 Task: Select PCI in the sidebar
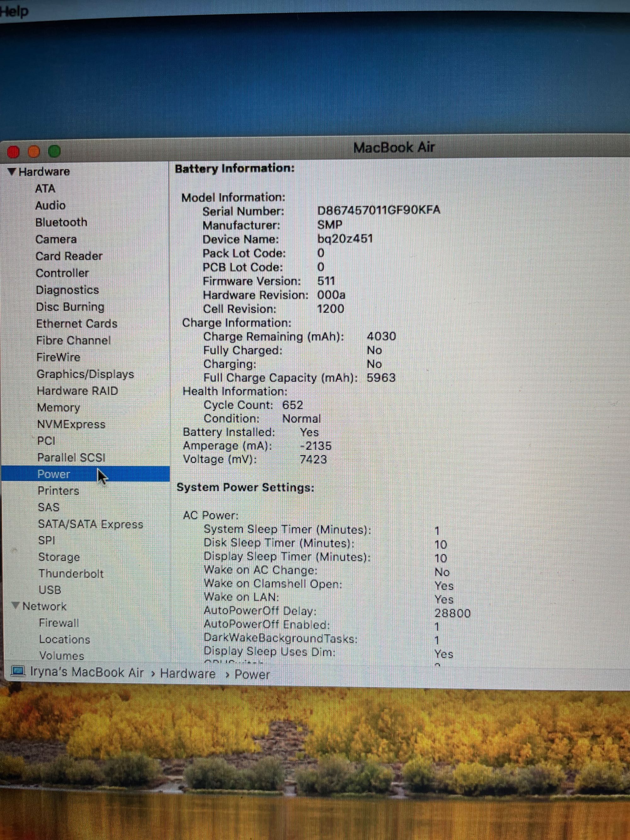tap(46, 441)
